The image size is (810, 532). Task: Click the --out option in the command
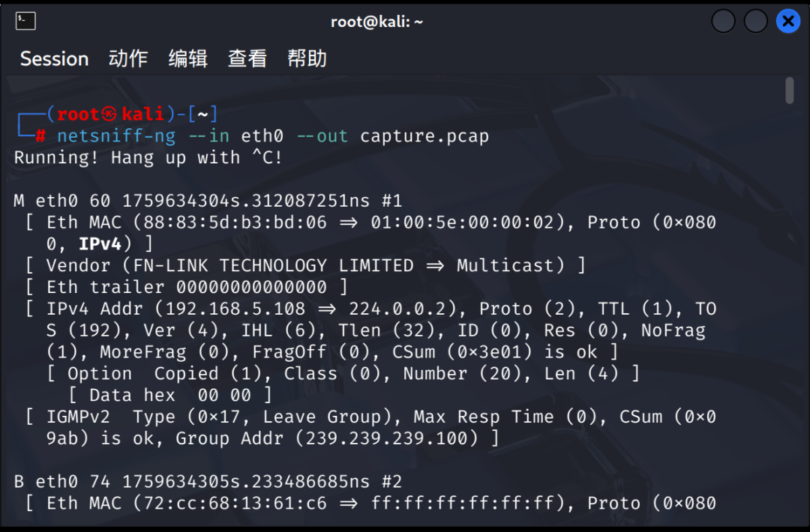(322, 136)
